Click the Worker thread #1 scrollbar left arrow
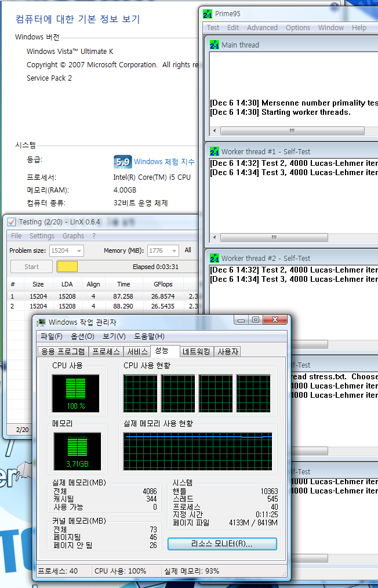This screenshot has width=378, height=588. 215,237
